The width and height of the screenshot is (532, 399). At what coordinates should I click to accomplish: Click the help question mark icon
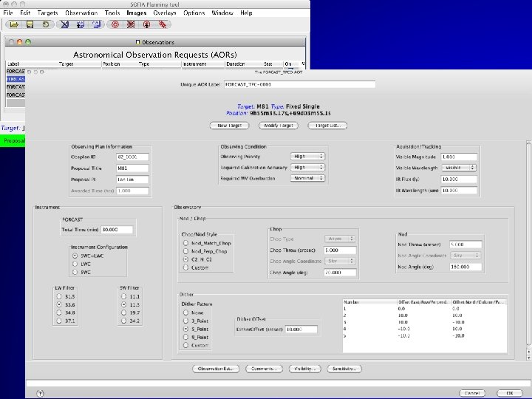coord(39,393)
